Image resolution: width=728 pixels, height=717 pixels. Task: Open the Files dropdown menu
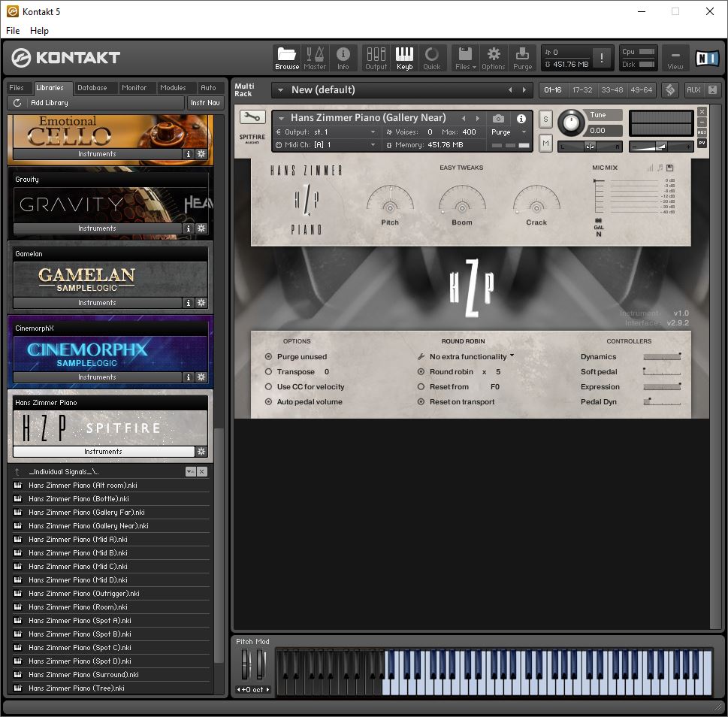pos(465,58)
